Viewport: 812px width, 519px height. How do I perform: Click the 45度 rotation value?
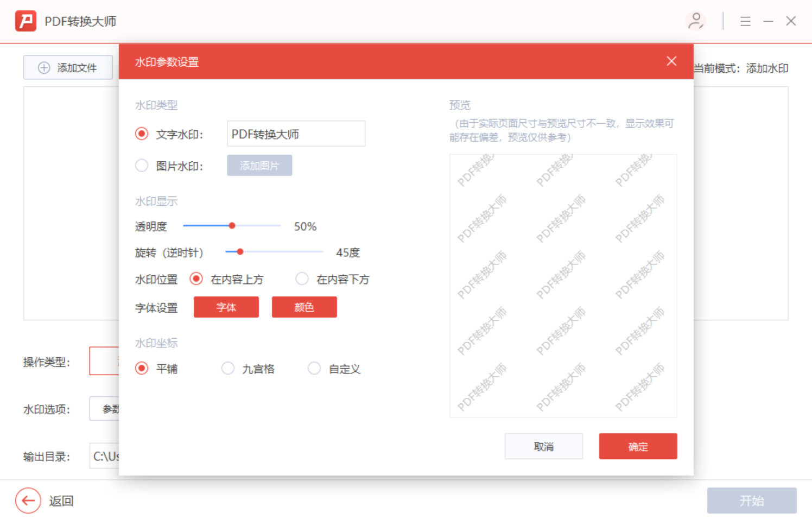(x=348, y=252)
